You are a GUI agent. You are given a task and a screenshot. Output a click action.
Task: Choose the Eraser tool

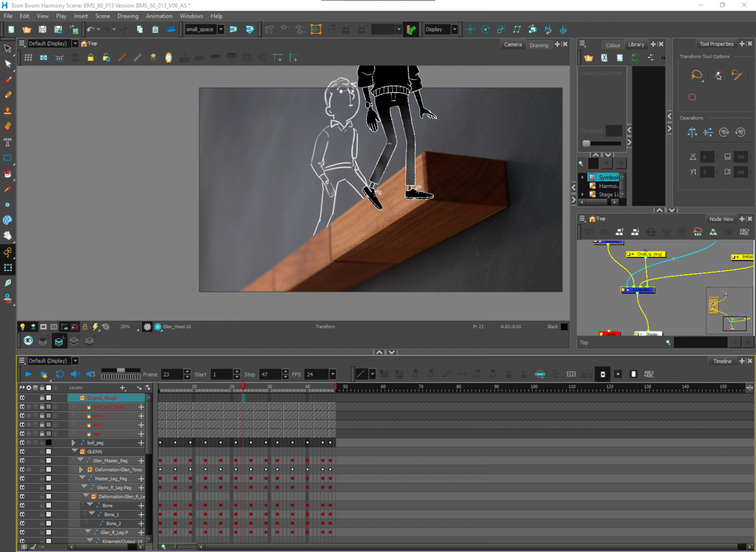coord(8,126)
